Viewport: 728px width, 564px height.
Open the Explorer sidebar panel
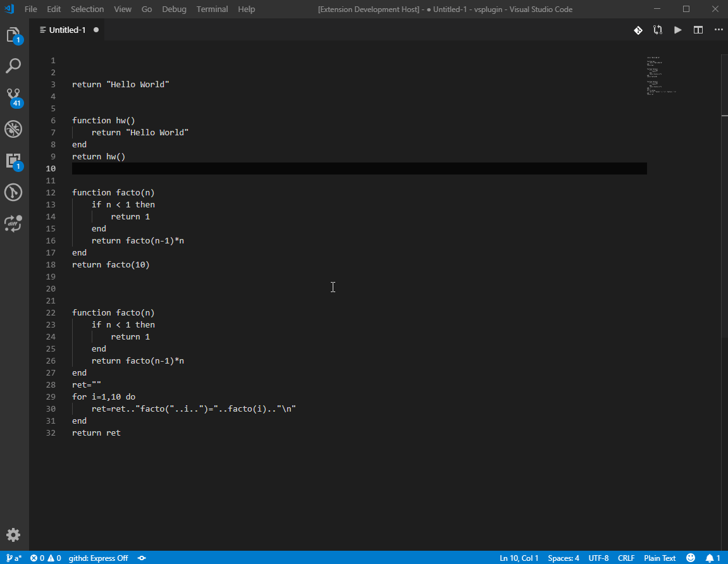(13, 35)
